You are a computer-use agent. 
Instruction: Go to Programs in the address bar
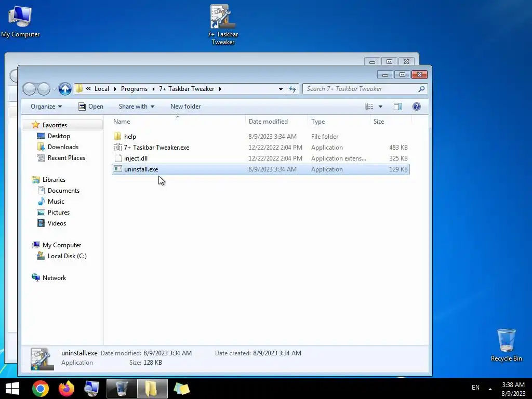[134, 89]
